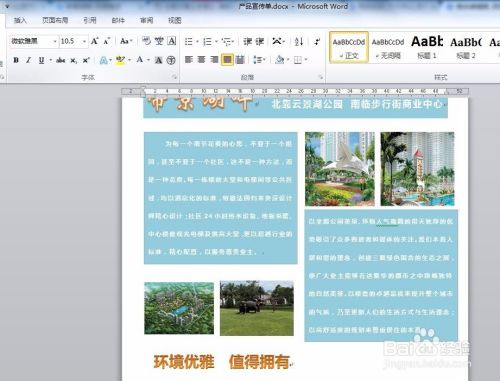This screenshot has width=500, height=381.
Task: Open the Paragraph dialog launcher
Action: 321,77
